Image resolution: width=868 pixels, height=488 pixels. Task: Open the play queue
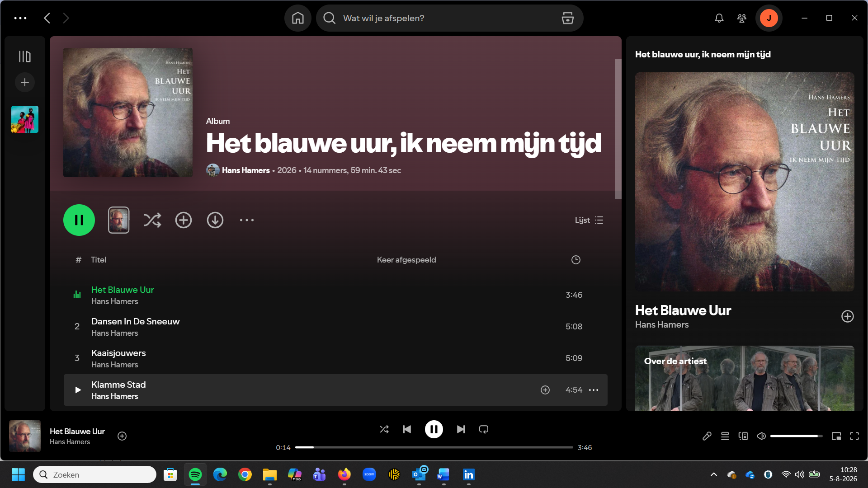(x=725, y=436)
